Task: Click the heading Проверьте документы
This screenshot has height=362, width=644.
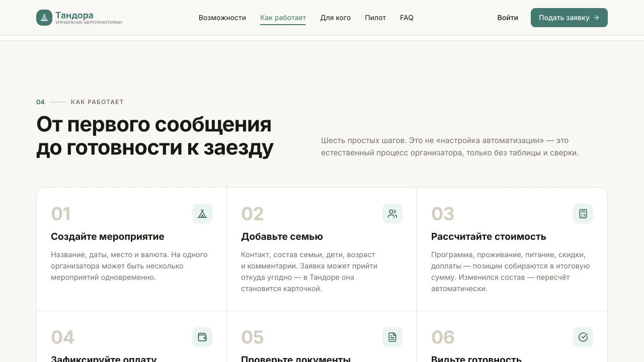Action: 296,358
